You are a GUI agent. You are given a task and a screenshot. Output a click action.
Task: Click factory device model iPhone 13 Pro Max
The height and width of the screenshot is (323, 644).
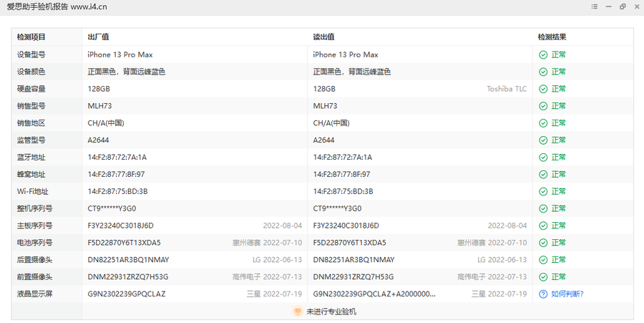tap(120, 54)
